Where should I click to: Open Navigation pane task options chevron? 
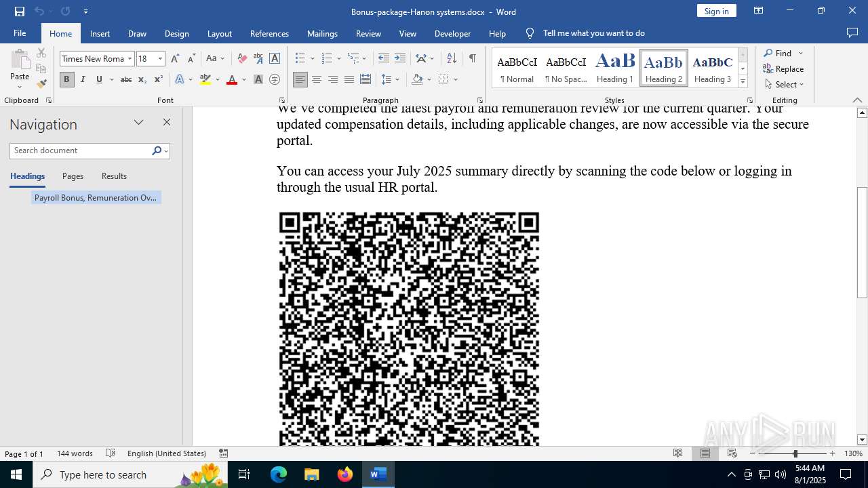(139, 123)
